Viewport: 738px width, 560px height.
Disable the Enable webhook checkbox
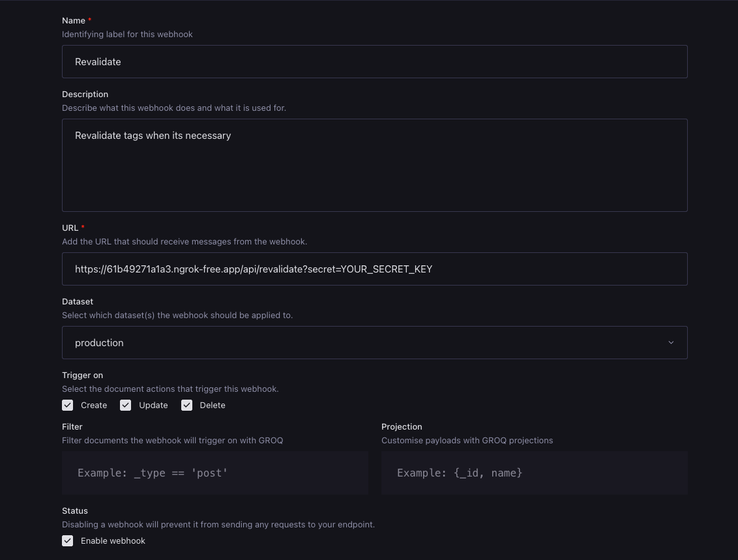point(67,540)
